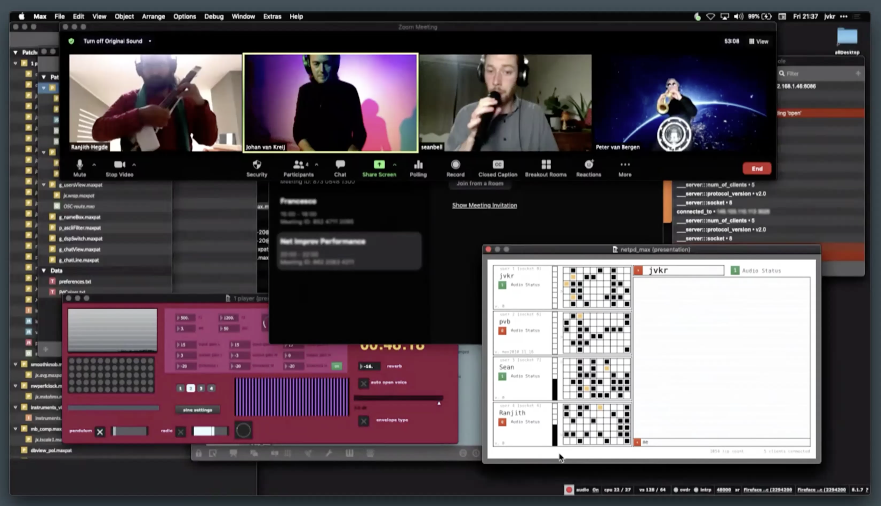Image resolution: width=881 pixels, height=506 pixels.
Task: Toggle the auto open voice checkbox
Action: [x=363, y=382]
